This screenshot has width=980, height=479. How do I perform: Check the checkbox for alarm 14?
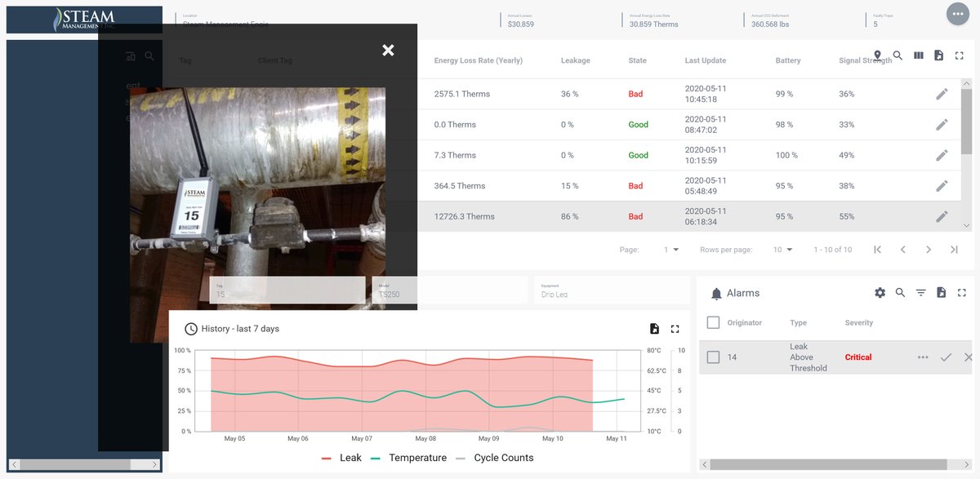712,357
